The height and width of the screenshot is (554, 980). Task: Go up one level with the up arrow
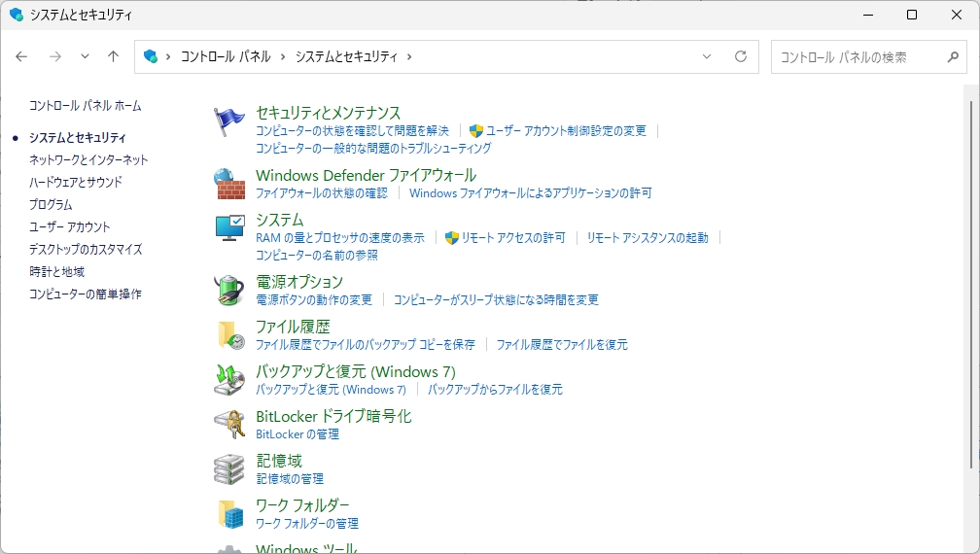click(x=113, y=56)
